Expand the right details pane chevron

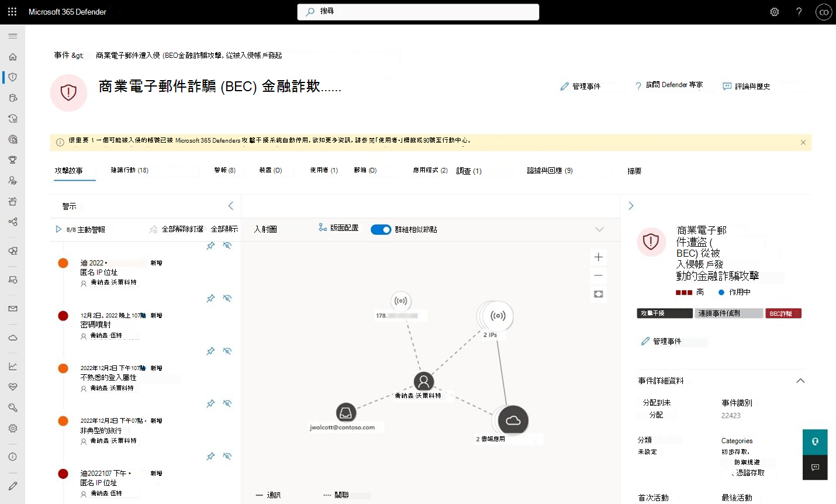tap(631, 206)
